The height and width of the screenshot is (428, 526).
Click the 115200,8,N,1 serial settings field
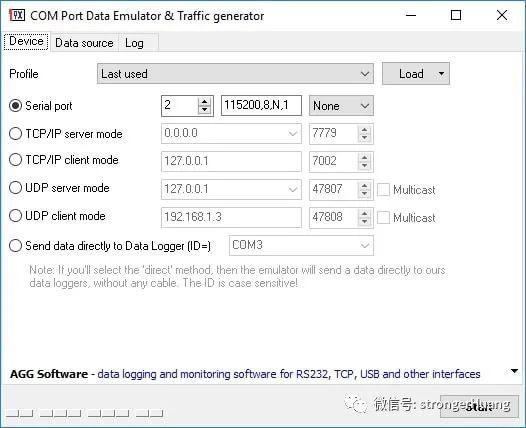tap(261, 106)
